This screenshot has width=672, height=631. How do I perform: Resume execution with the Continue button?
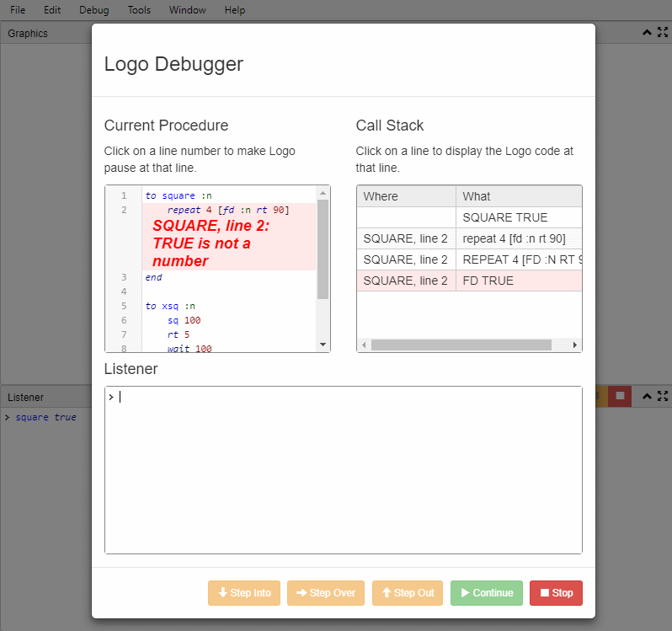[x=486, y=593]
